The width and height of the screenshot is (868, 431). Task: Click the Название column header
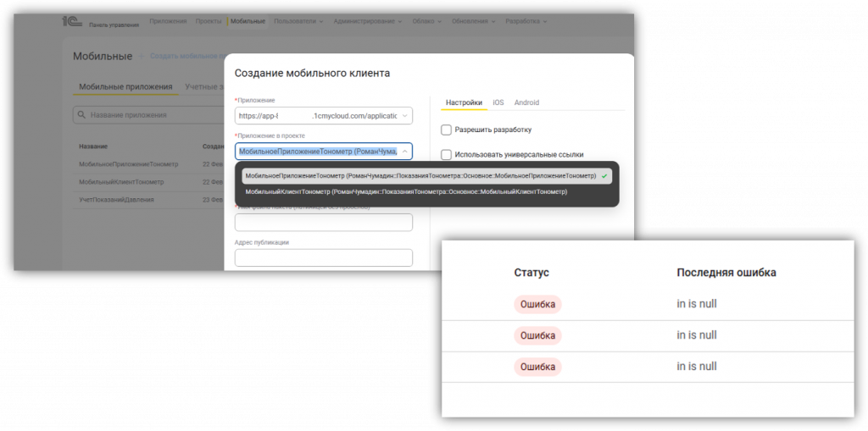click(93, 146)
